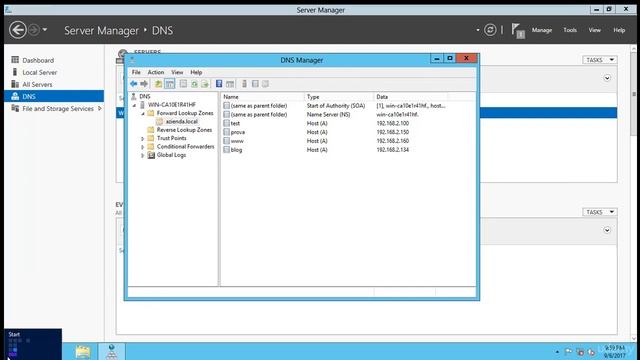Refresh Server Manager with the circular arrows icon
The image size is (640, 360).
pyautogui.click(x=490, y=30)
